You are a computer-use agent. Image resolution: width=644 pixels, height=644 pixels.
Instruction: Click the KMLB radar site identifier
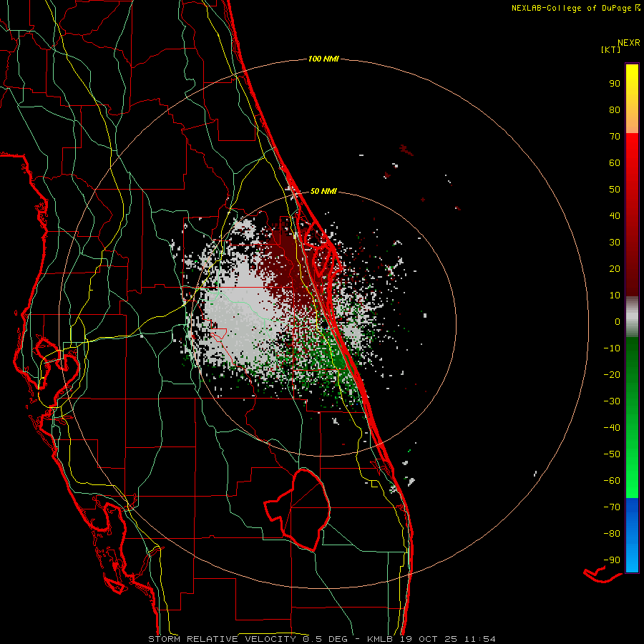point(379,639)
